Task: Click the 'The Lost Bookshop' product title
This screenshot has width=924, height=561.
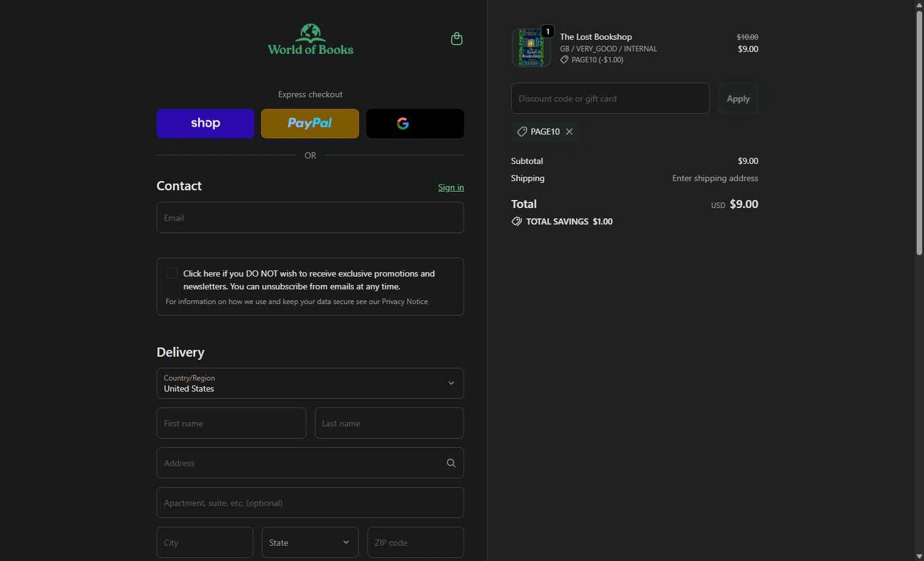Action: pos(596,37)
